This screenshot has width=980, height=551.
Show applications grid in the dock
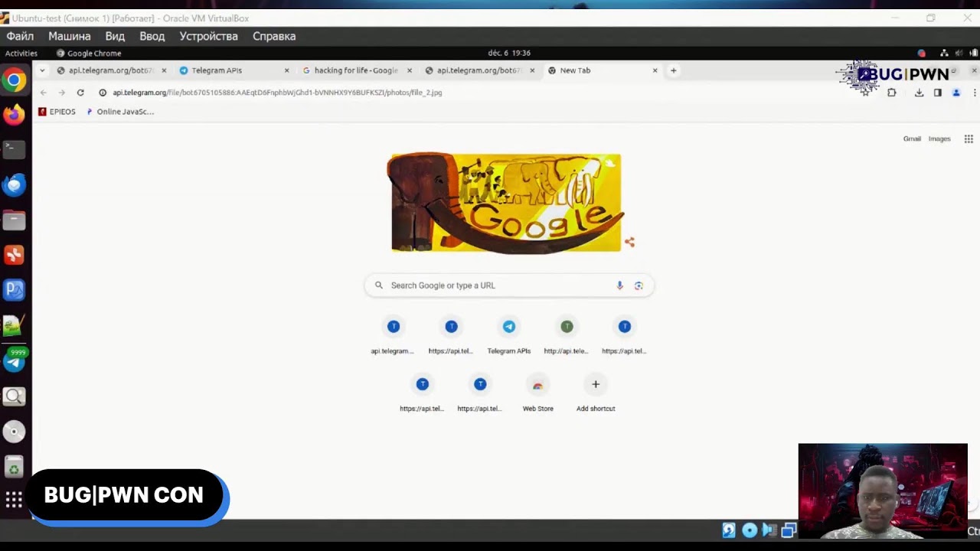pos(14,500)
